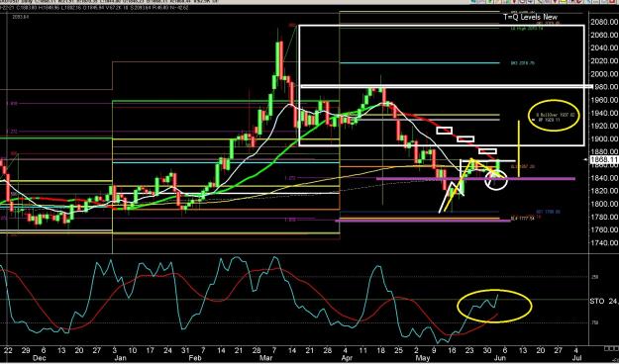The height and width of the screenshot is (364, 619).
Task: Click the 1740.00 price axis label
Action: pyautogui.click(x=604, y=243)
